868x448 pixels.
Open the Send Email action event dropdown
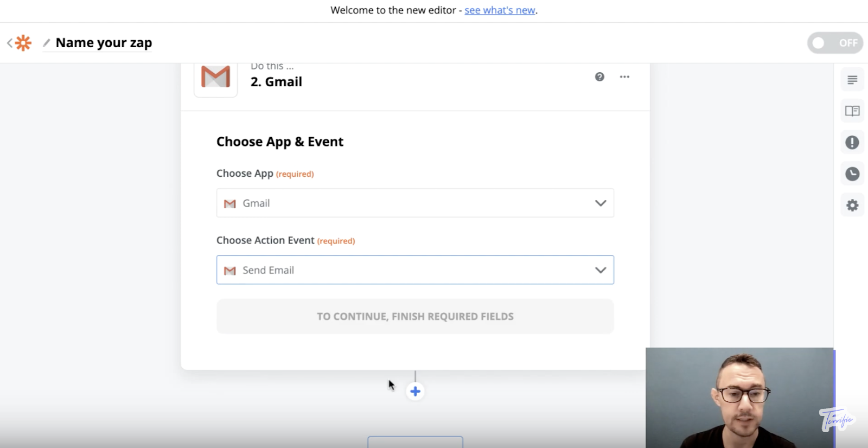point(415,270)
